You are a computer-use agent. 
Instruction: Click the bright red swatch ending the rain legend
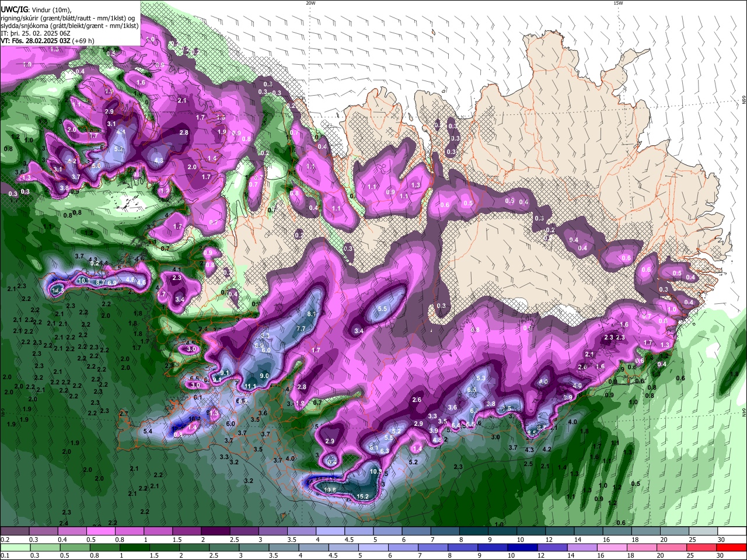click(731, 547)
